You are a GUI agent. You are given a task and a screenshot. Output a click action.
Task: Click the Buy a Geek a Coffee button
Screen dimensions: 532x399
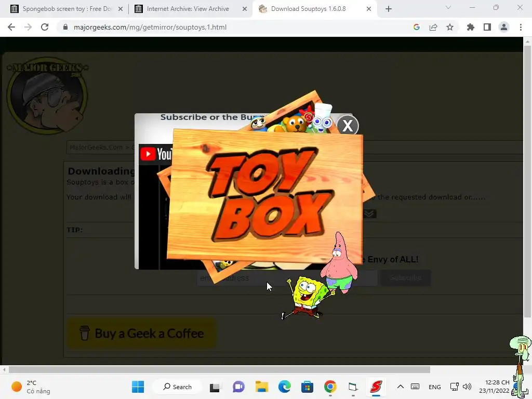[x=142, y=334]
